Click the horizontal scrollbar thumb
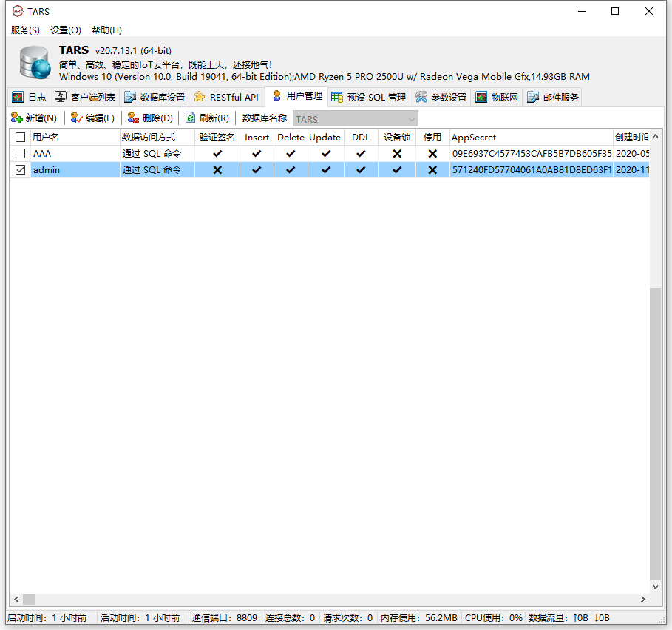The width and height of the screenshot is (672, 630). point(29,599)
